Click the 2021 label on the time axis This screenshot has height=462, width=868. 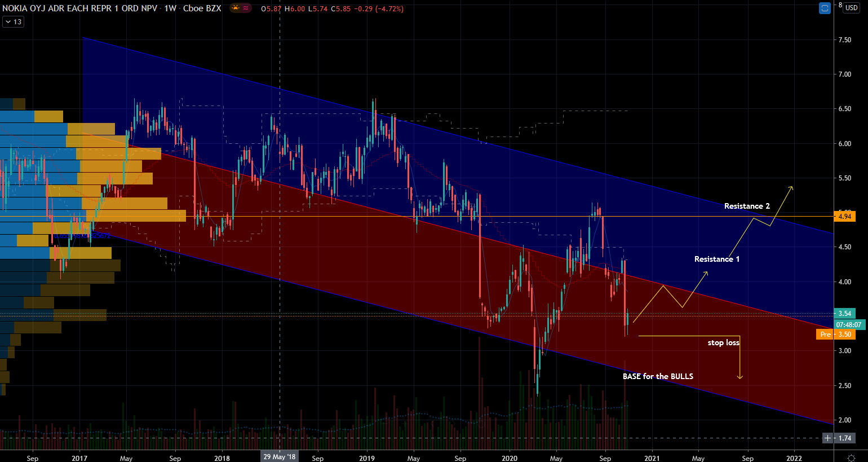(652, 458)
